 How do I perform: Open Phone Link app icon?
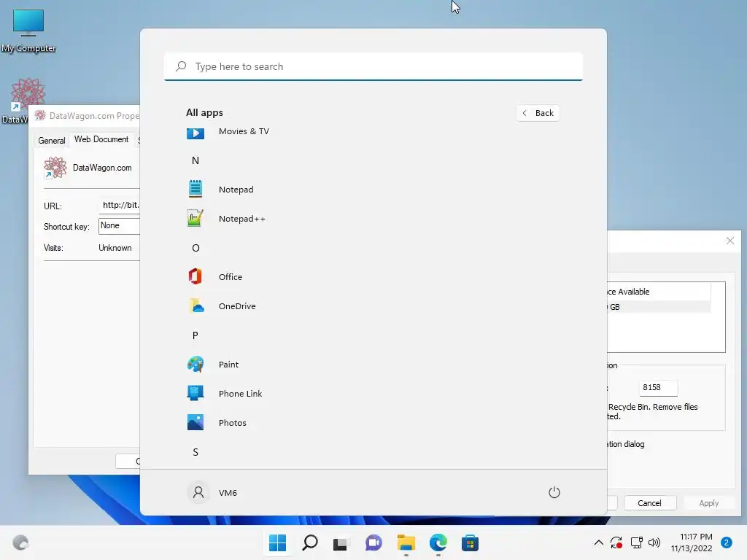tap(196, 393)
